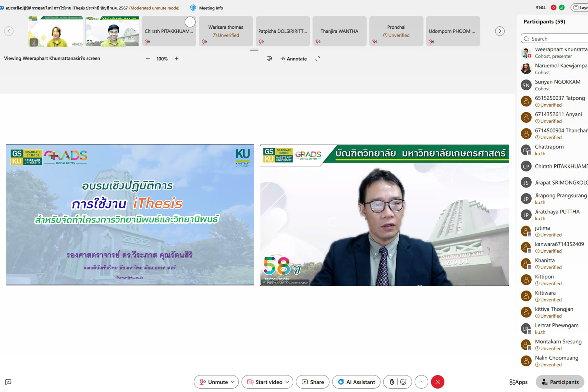Open Meeting Info shield icon
The height and width of the screenshot is (392, 588).
pos(193,8)
